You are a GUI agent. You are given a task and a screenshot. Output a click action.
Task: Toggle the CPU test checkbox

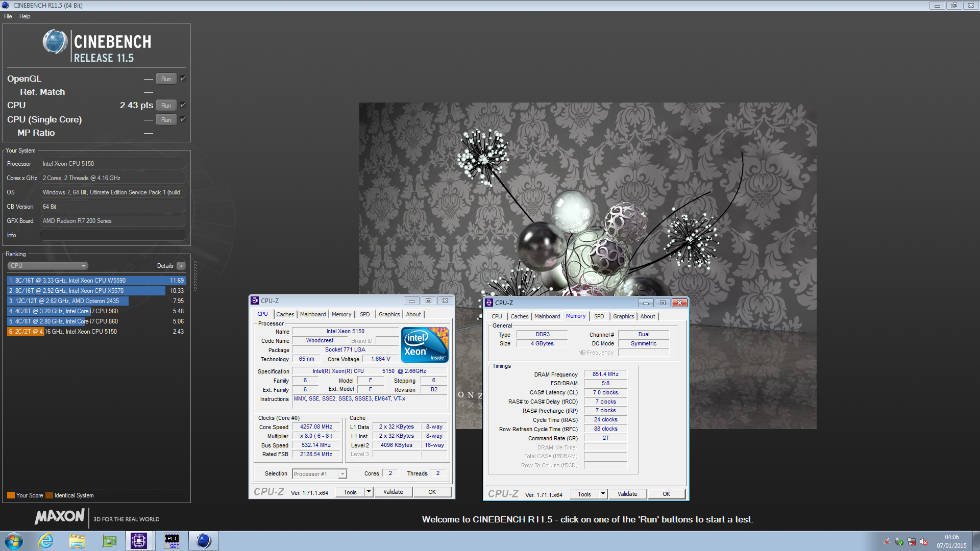coord(183,105)
